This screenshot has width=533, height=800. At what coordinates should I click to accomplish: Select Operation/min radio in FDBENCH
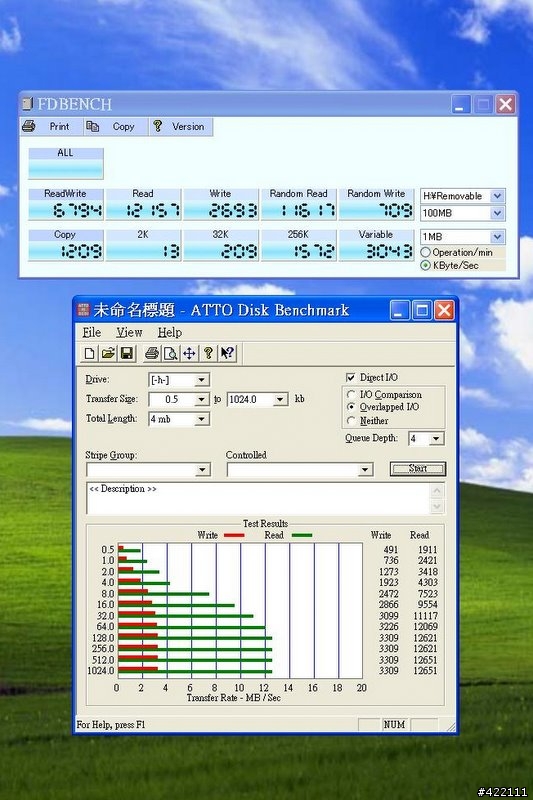click(x=425, y=252)
